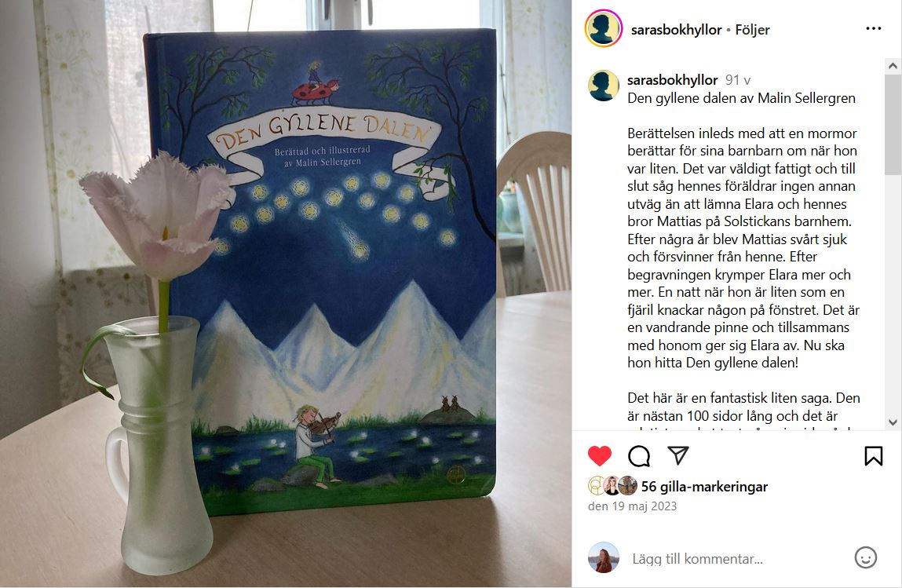
Task: Click your own avatar beside comment box
Action: (x=604, y=557)
